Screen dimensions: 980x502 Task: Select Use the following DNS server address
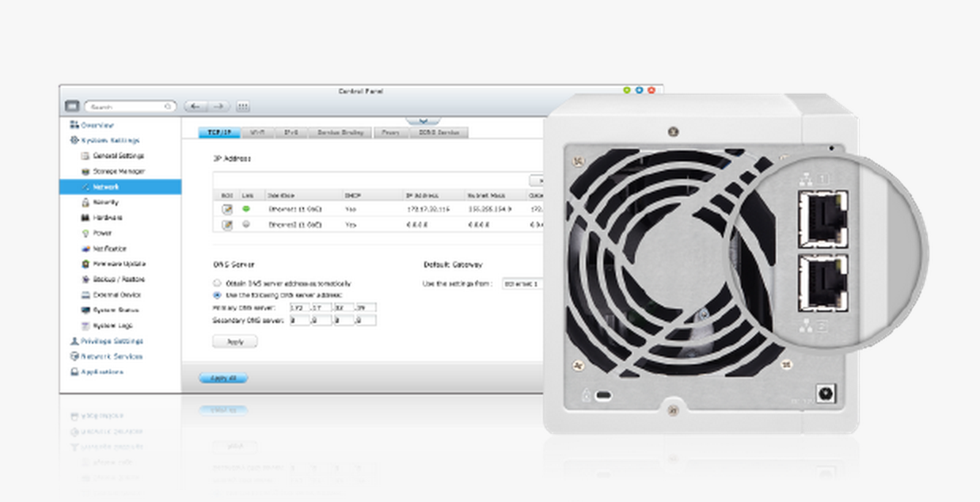217,295
